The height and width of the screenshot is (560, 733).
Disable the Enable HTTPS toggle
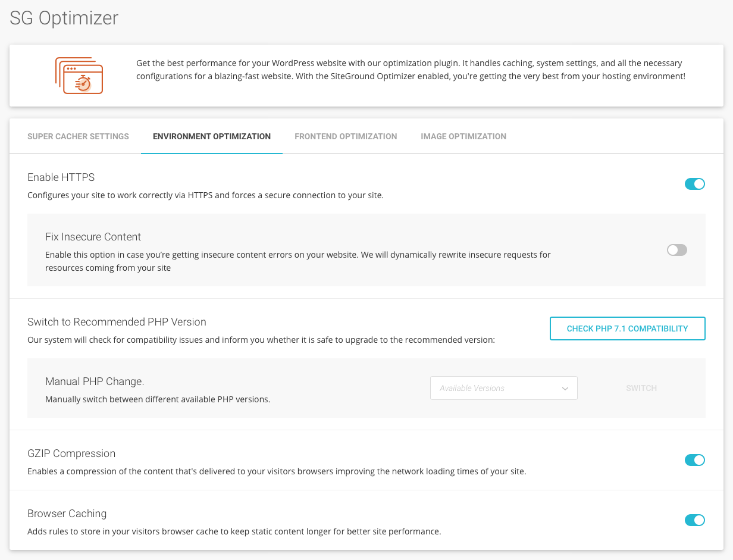[694, 184]
